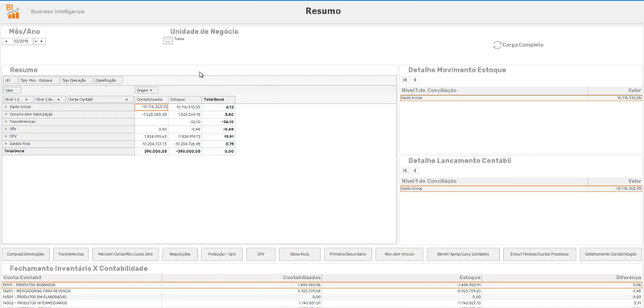Go to previous month in Mês/Ano
The width and height of the screenshot is (644, 308).
pos(6,42)
